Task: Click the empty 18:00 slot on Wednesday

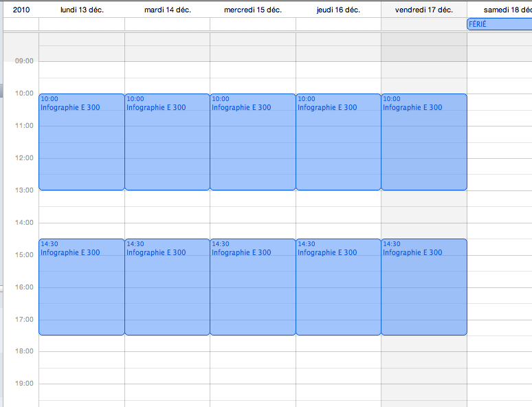Action: [x=252, y=360]
